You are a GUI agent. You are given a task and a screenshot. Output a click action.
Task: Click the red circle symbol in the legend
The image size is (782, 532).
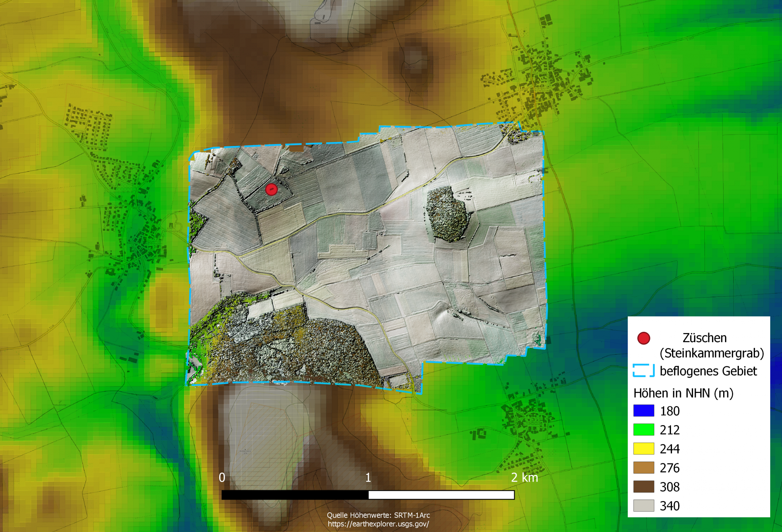click(643, 338)
